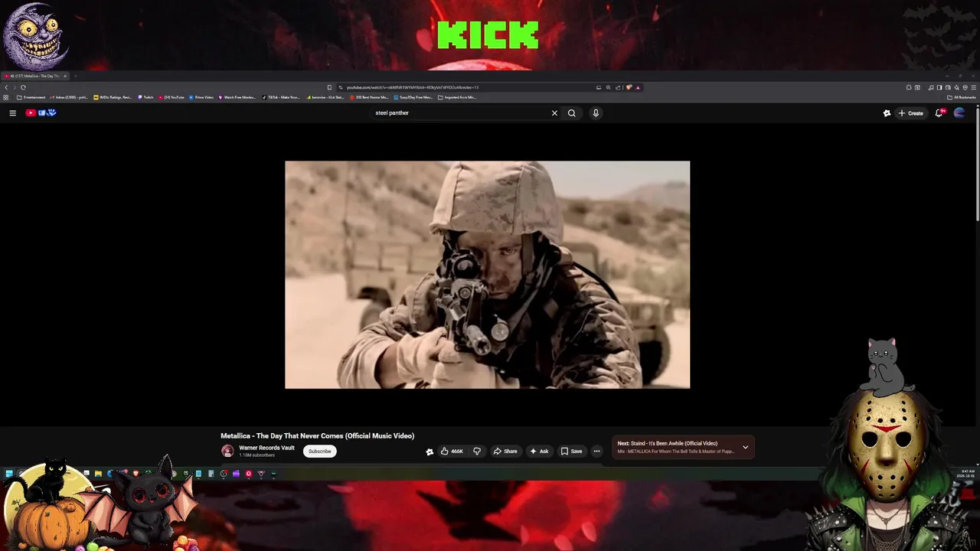Dislike the video with thumbs down
This screenshot has width=980, height=551.
click(x=477, y=451)
